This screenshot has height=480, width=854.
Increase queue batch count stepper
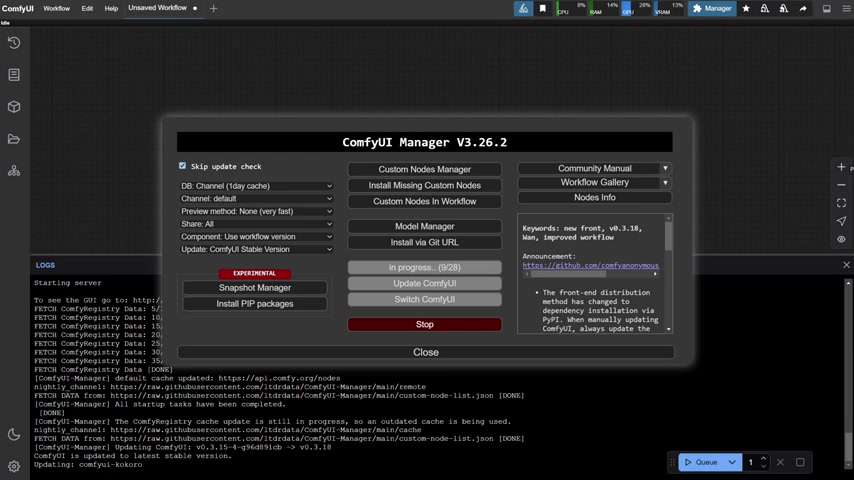click(764, 458)
